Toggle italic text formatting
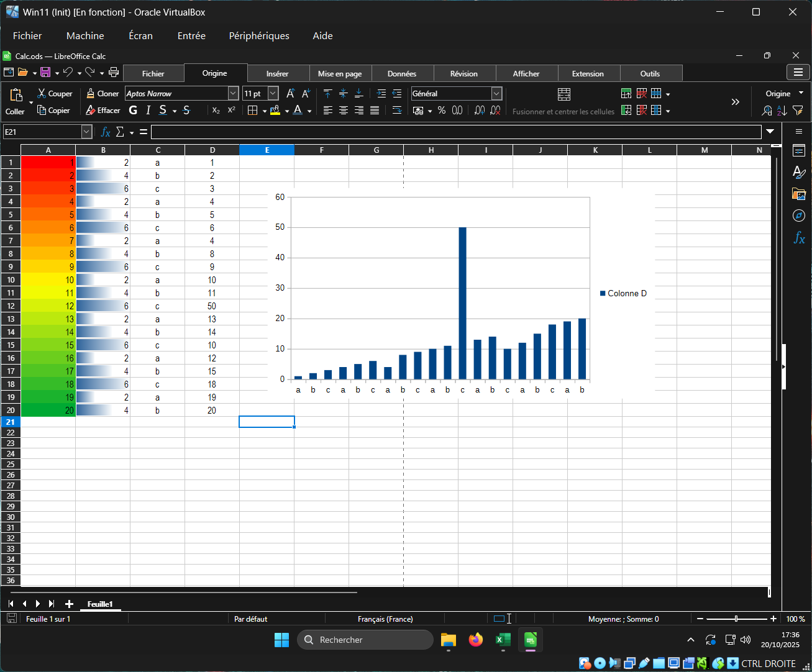 pos(148,111)
